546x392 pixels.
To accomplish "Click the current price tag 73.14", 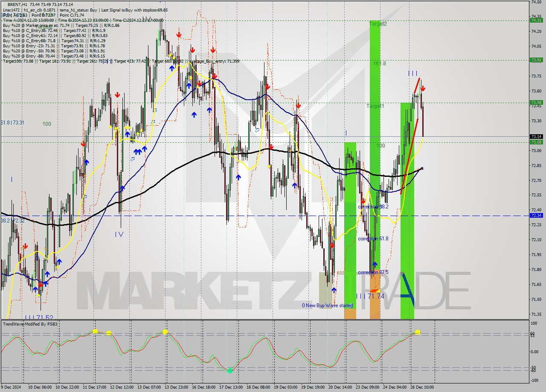I will click(536, 136).
